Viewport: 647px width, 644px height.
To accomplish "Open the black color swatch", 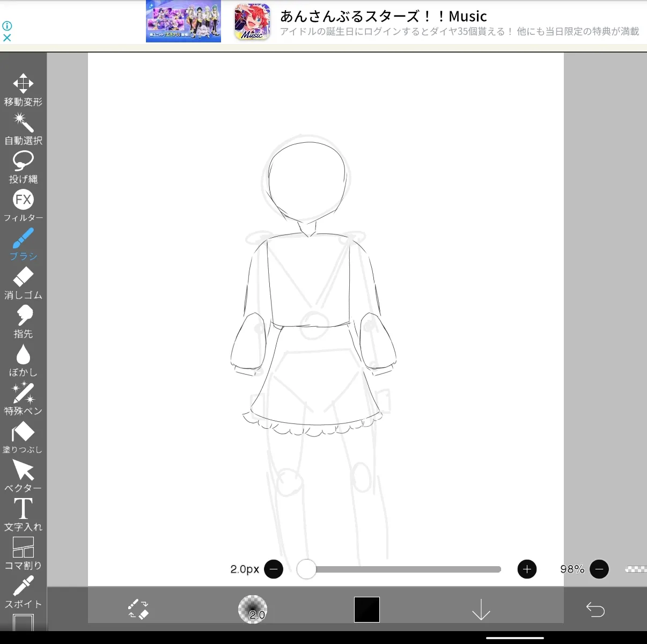I will click(x=367, y=610).
